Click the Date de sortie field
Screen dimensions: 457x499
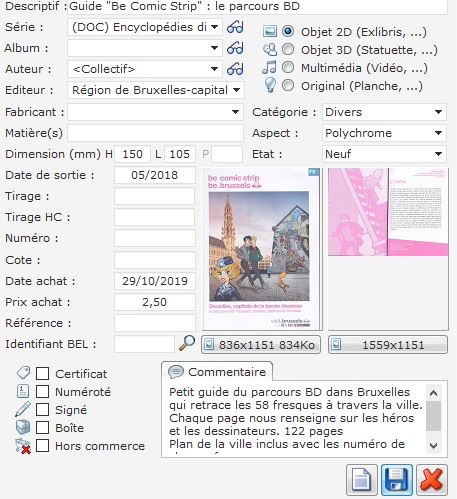155,175
